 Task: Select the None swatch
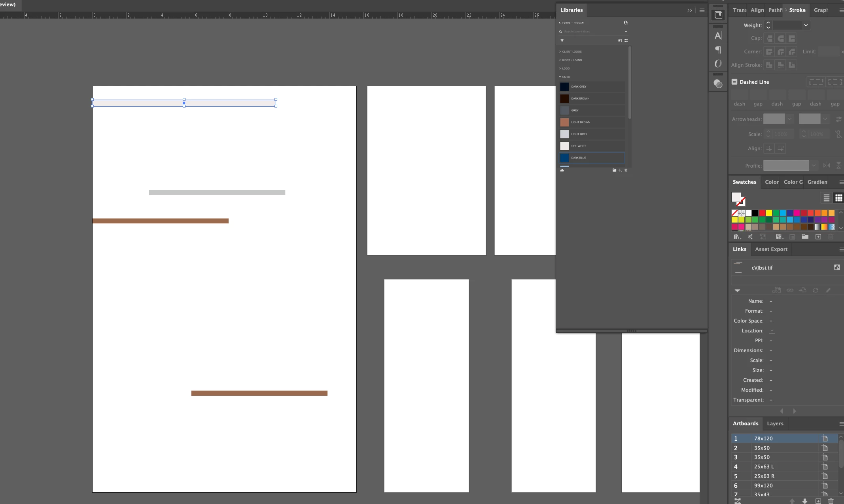point(734,213)
